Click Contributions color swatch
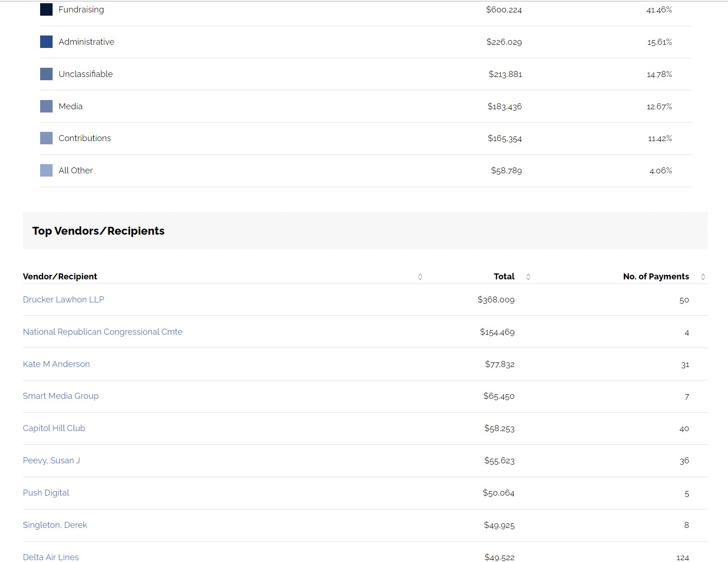This screenshot has width=728, height=562. click(46, 138)
